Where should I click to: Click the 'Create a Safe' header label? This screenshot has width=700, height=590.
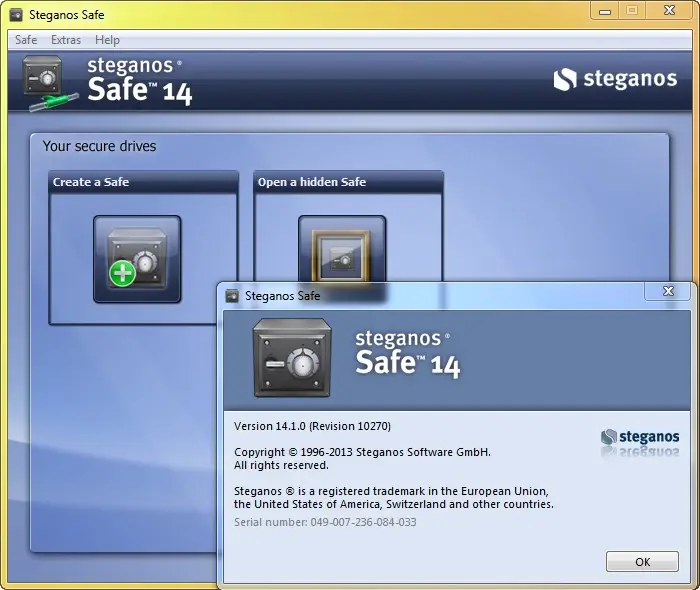click(91, 182)
